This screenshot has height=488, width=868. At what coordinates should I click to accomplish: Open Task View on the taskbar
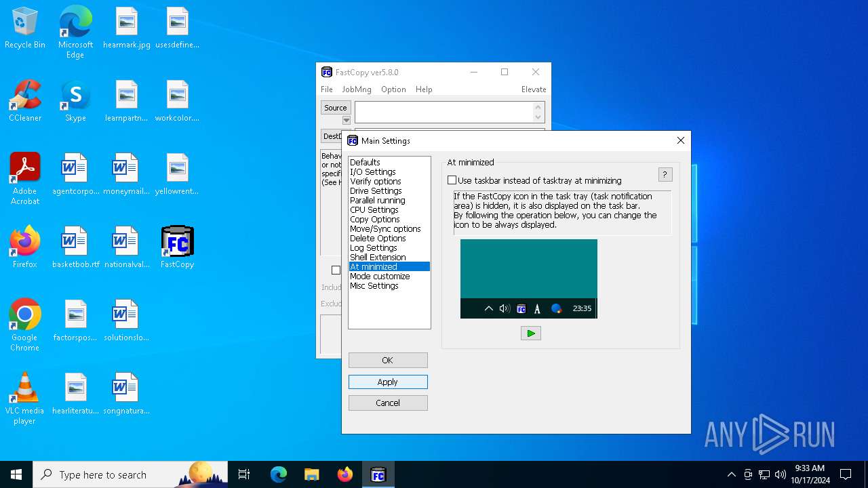pos(244,474)
